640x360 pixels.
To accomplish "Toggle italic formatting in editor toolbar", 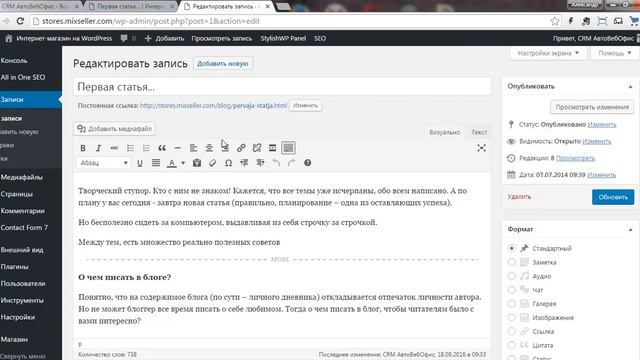I will [x=98, y=148].
